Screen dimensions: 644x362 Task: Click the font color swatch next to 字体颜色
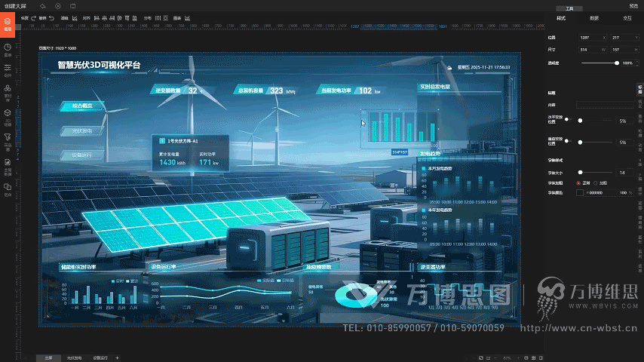click(580, 193)
